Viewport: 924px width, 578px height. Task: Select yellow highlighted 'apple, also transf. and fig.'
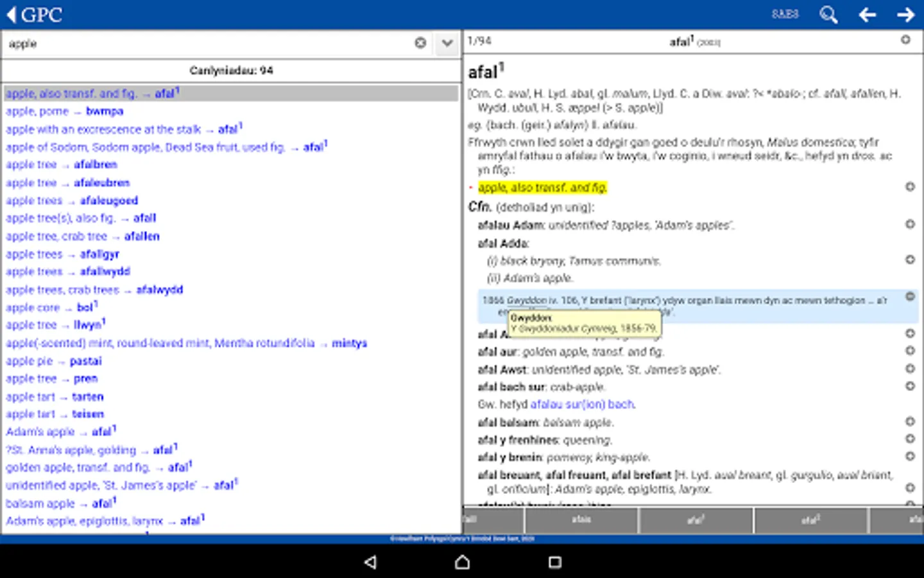(542, 188)
